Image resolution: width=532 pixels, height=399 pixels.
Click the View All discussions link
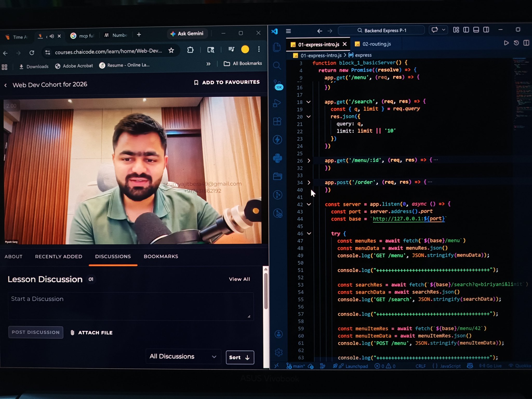tap(239, 279)
